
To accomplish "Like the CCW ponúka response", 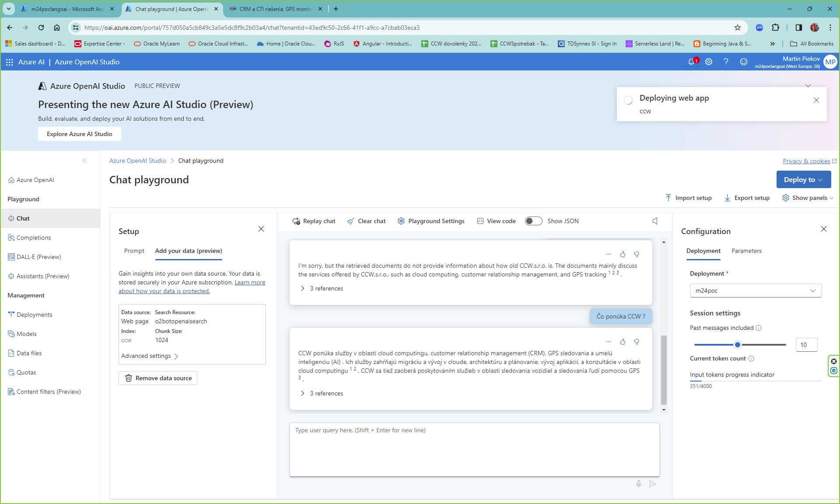I will pyautogui.click(x=623, y=342).
